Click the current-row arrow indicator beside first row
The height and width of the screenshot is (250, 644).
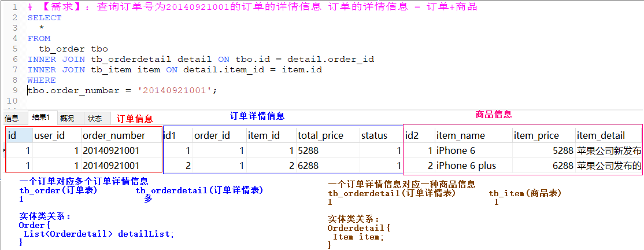click(3, 150)
